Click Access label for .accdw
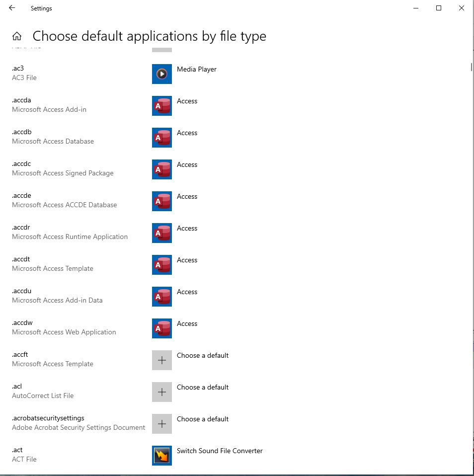This screenshot has width=474, height=476. [x=187, y=323]
